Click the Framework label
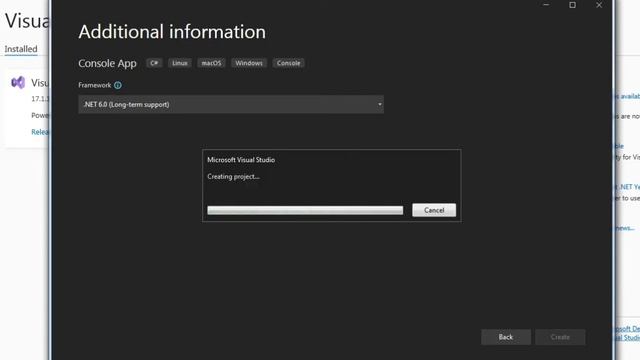The width and height of the screenshot is (640, 360). 95,85
